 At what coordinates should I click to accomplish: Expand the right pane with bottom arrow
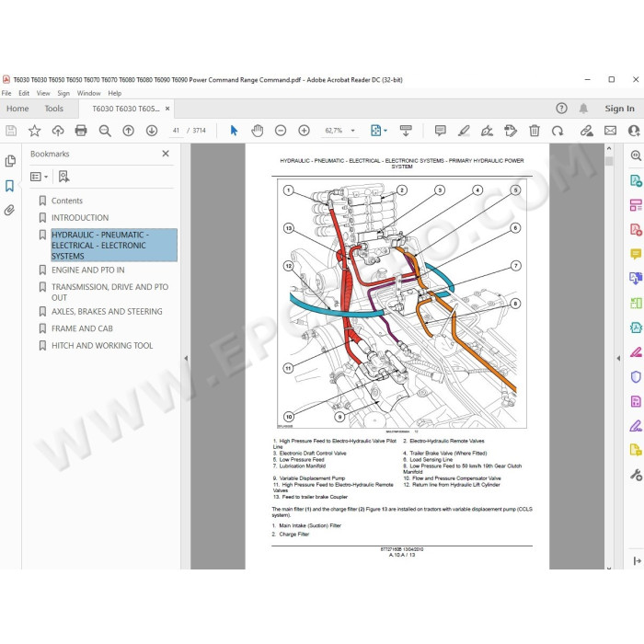point(637,560)
